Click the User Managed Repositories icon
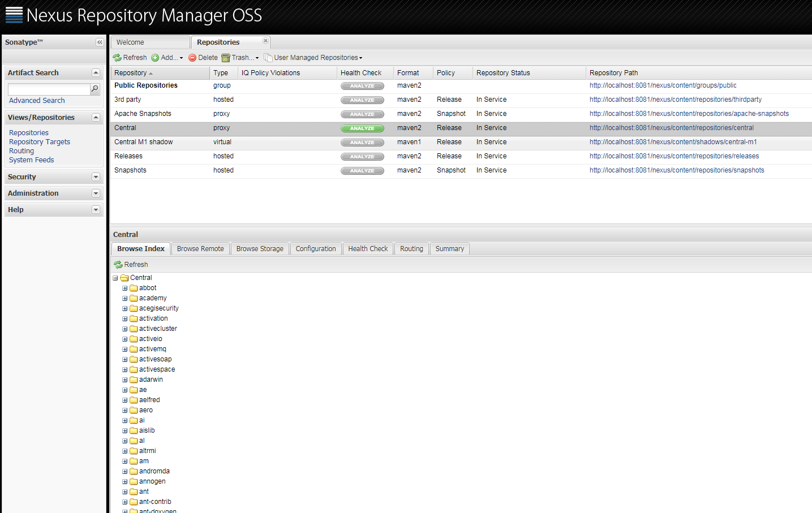 pyautogui.click(x=268, y=58)
